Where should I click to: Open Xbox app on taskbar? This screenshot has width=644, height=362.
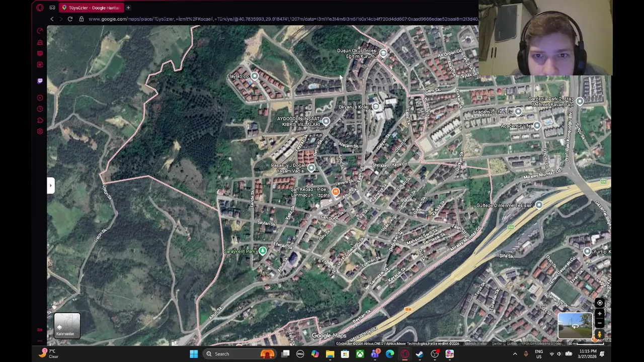point(360,354)
